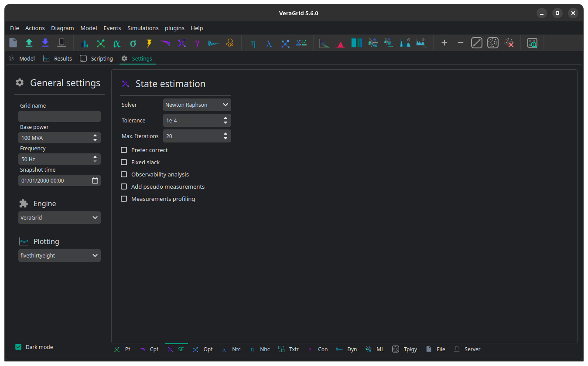Click the diagonal double-arrow expand icon
Viewport: 588px width, 366px height.
[477, 43]
